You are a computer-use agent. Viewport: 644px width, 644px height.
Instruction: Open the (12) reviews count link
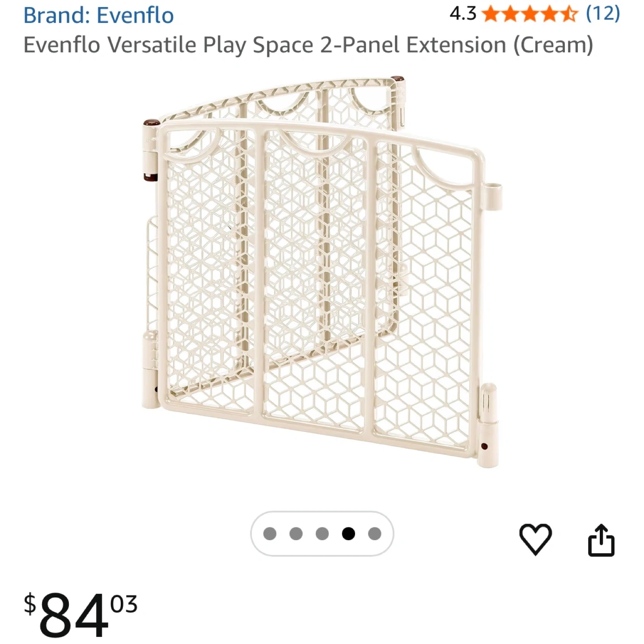603,13
